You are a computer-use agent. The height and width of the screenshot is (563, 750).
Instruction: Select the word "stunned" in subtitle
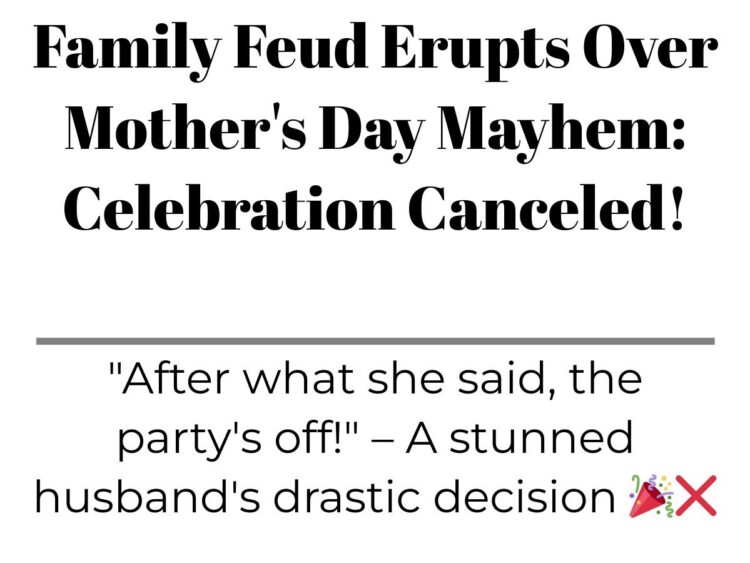[x=541, y=438]
